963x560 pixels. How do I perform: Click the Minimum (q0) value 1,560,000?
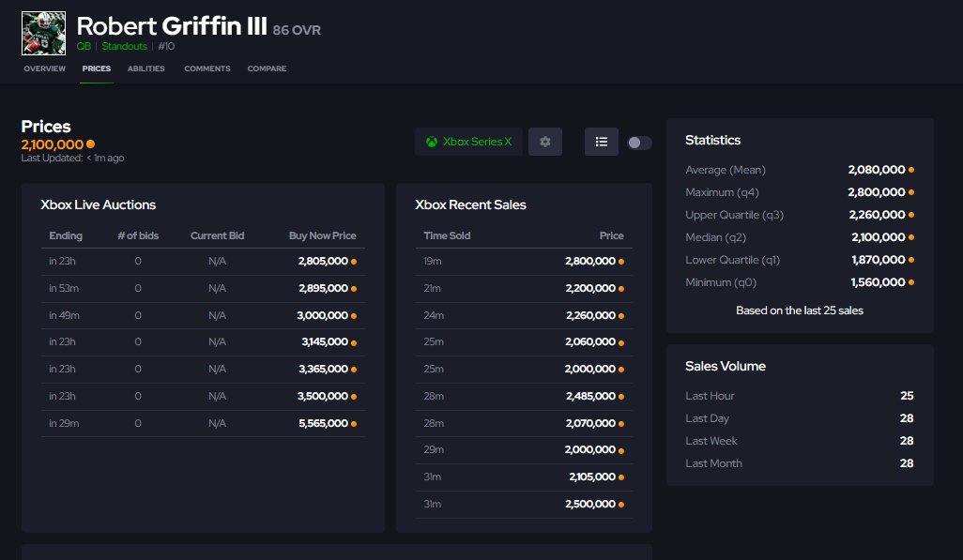click(878, 282)
